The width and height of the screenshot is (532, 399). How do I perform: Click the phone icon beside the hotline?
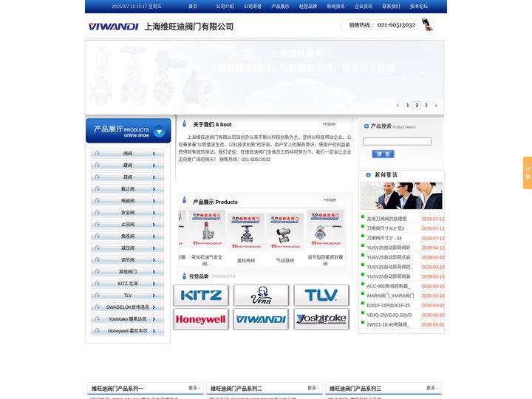(x=427, y=24)
